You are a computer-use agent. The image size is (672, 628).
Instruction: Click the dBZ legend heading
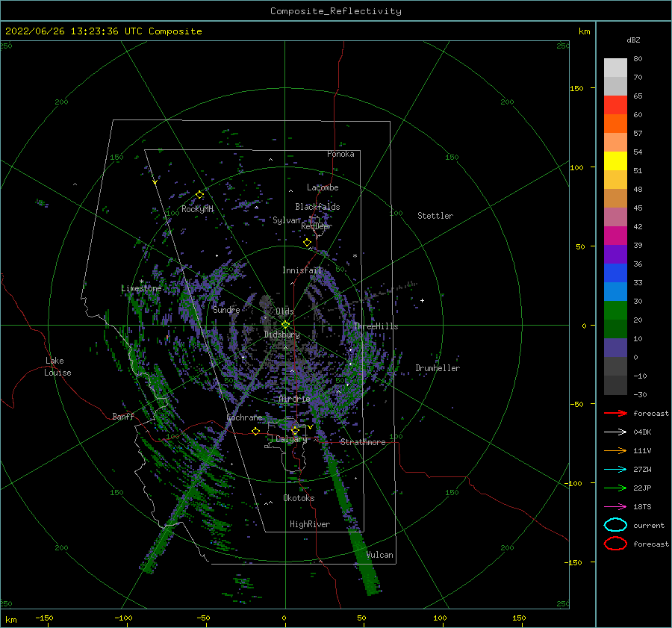tap(633, 40)
